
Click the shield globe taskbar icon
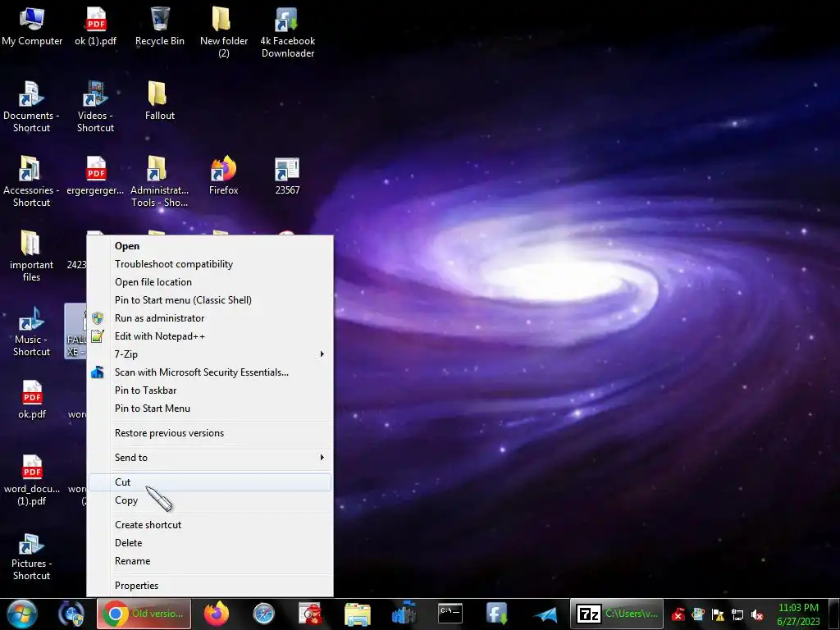coord(71,614)
